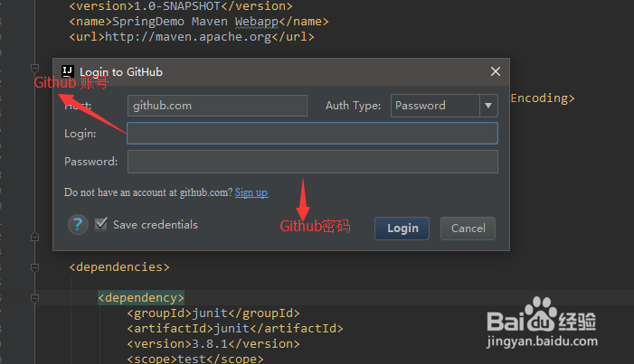Click the groupId junit line
The height and width of the screenshot is (364, 634).
coord(213,313)
